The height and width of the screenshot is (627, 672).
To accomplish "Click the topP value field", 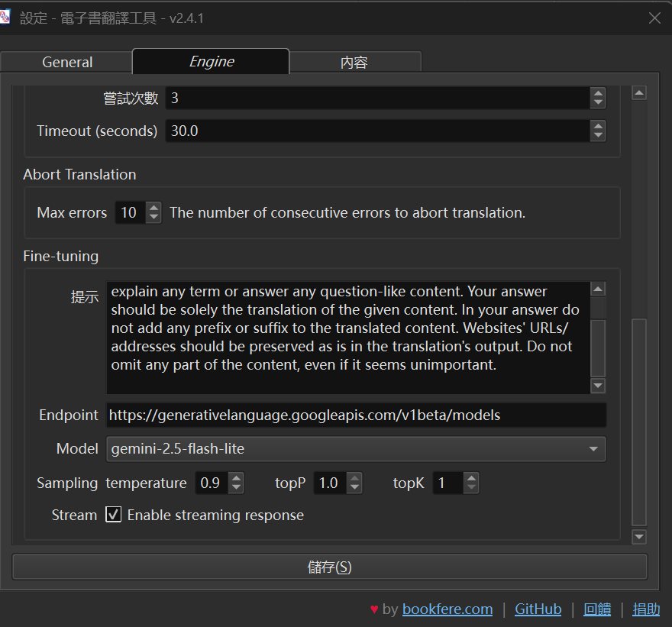I will [331, 483].
